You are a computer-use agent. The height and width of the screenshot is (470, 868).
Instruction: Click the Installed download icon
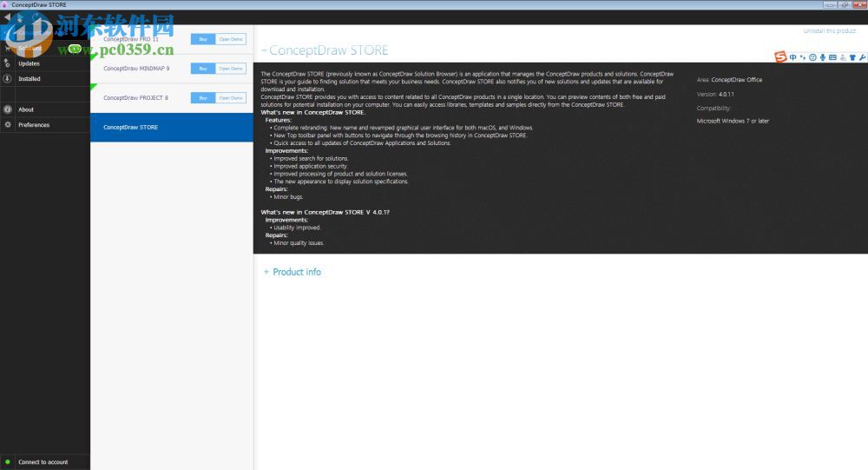(x=7, y=79)
